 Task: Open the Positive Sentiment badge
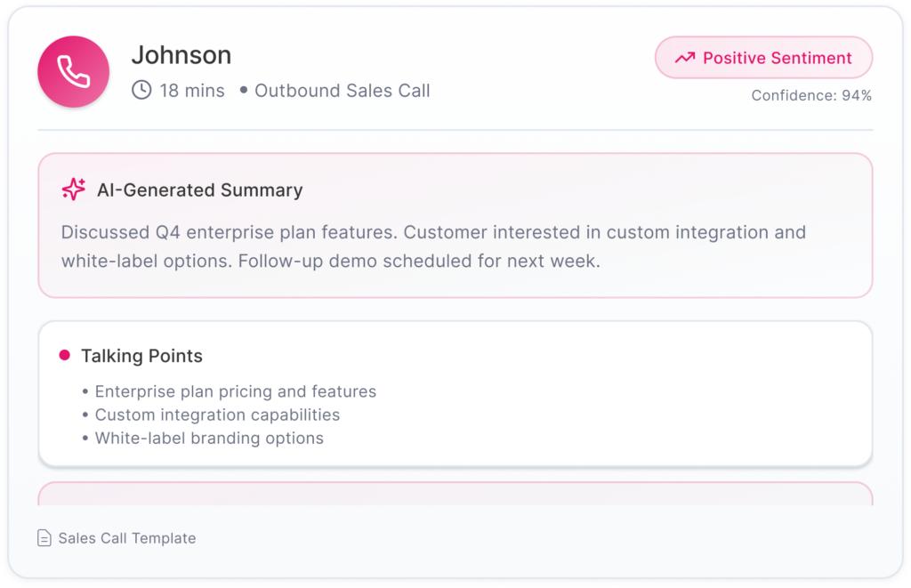(x=763, y=59)
